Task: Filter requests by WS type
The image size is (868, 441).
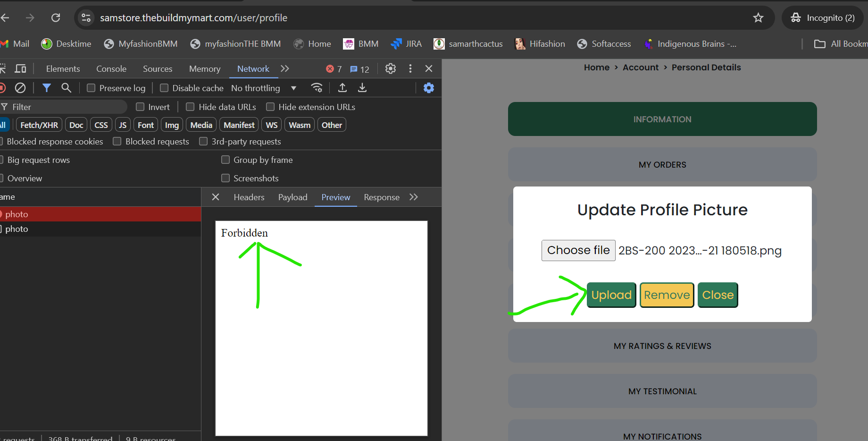Action: (272, 125)
